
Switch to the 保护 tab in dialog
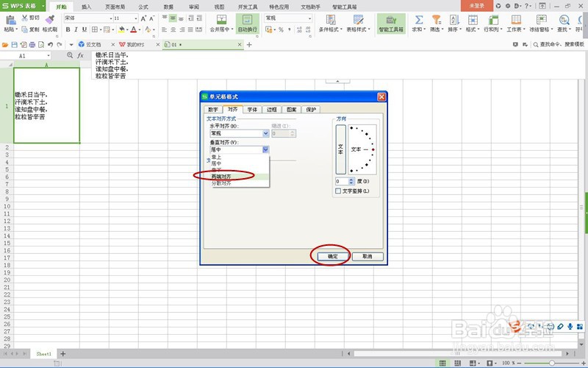coord(311,109)
